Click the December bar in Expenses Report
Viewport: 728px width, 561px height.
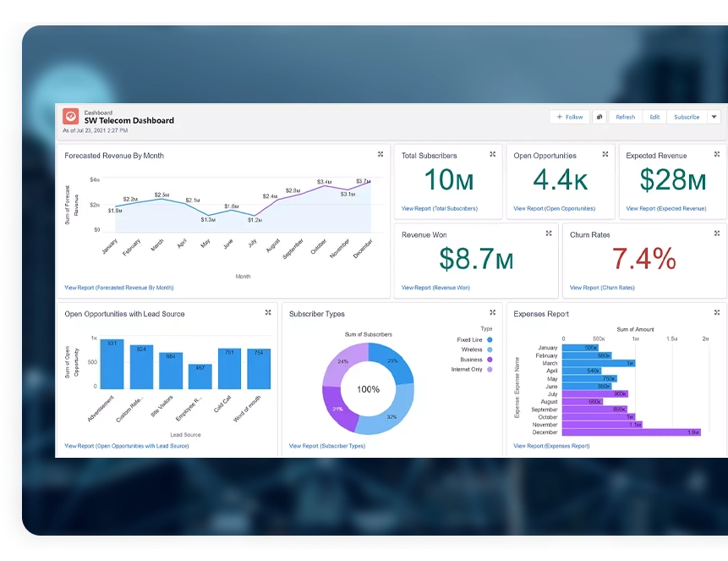tap(631, 432)
